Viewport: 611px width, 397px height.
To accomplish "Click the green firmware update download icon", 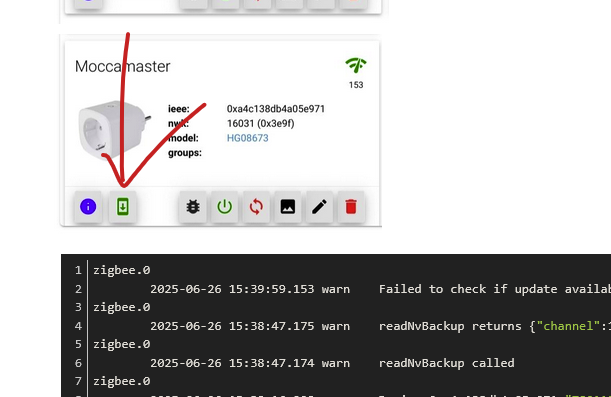I will coord(123,206).
